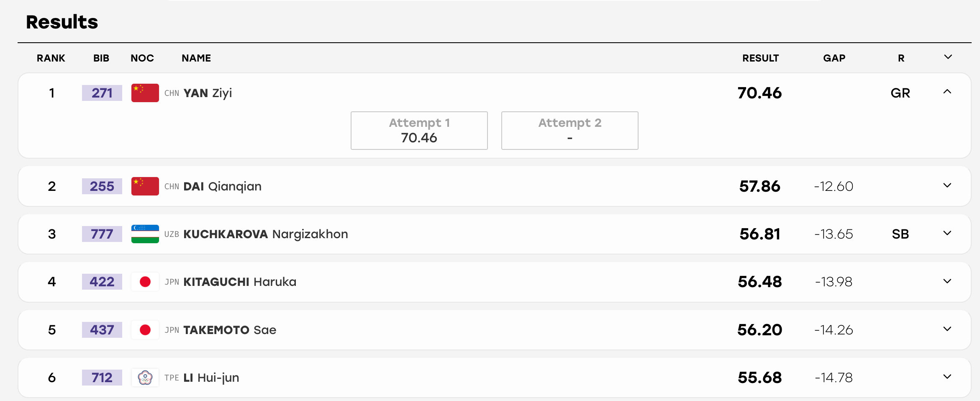
Task: Expand TAKEMOTO Sae's result row
Action: click(x=947, y=329)
